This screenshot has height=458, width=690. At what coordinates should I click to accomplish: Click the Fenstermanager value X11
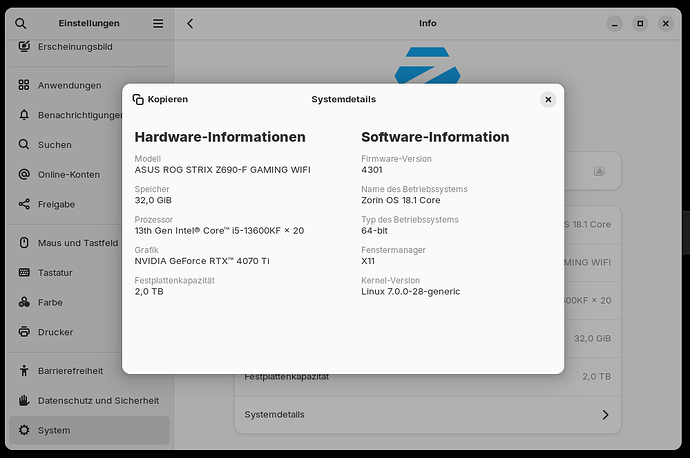(368, 261)
